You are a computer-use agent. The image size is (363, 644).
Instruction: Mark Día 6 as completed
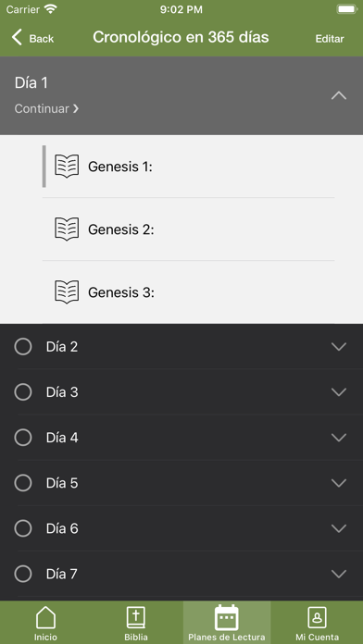[23, 528]
